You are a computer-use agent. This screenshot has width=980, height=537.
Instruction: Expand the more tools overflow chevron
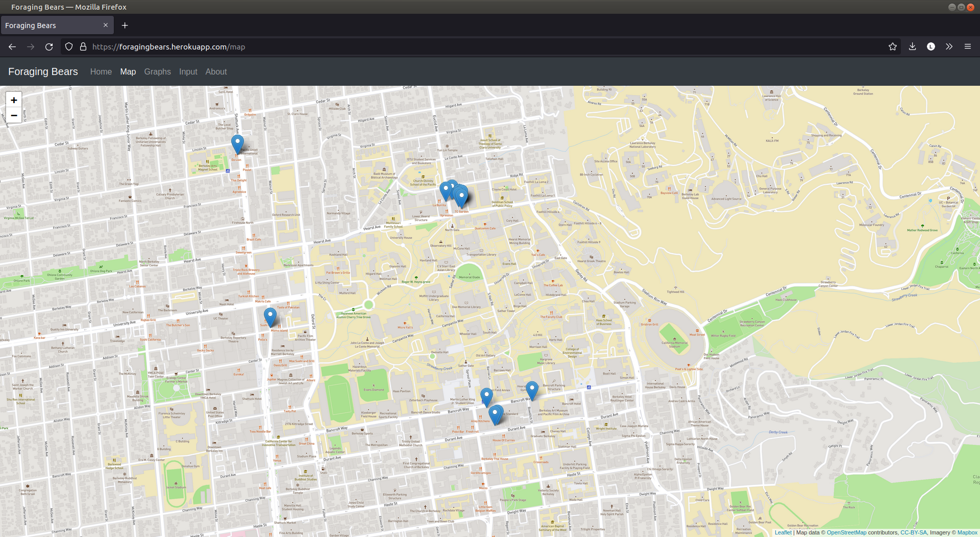(x=949, y=46)
